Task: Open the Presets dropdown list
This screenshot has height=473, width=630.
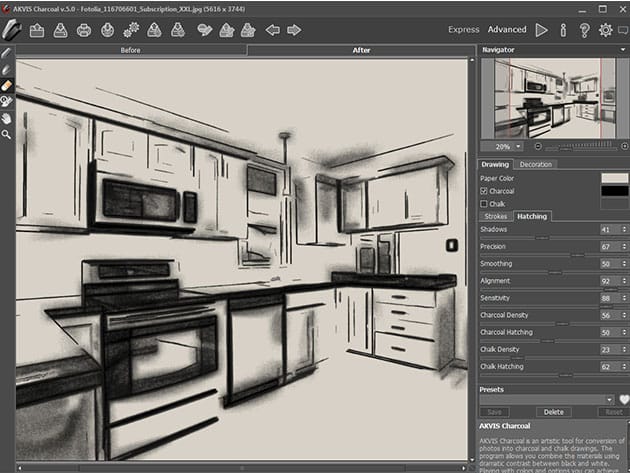Action: click(x=547, y=400)
